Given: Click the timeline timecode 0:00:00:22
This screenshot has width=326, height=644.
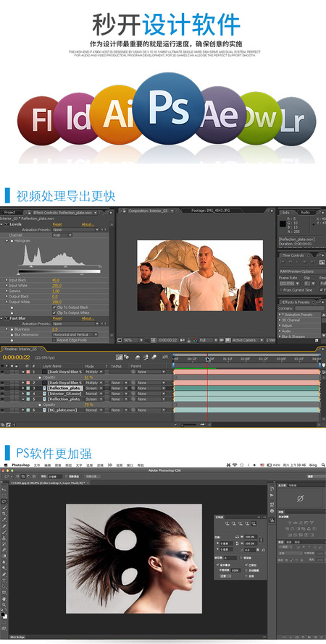Looking at the screenshot, I should [x=17, y=357].
